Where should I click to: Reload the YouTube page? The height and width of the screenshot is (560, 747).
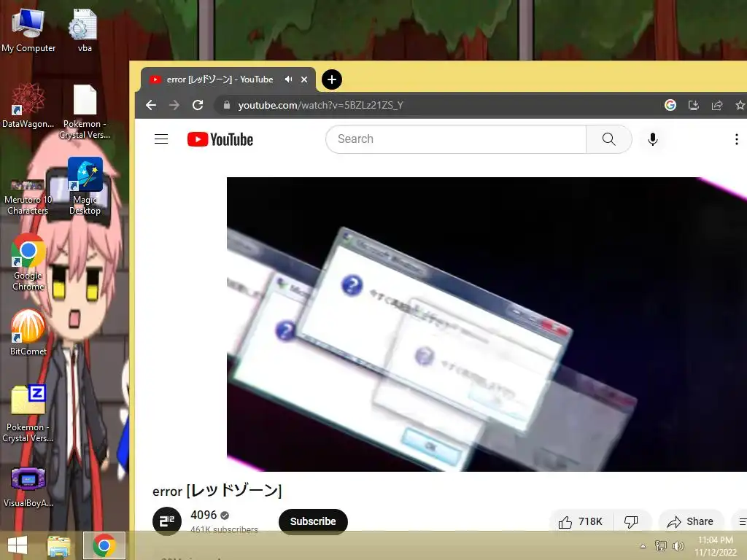pos(198,105)
